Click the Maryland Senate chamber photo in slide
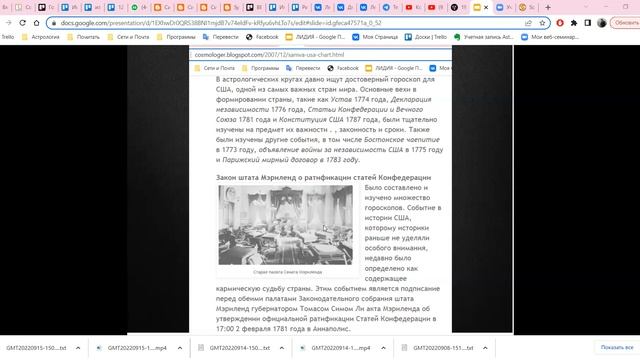 point(285,225)
